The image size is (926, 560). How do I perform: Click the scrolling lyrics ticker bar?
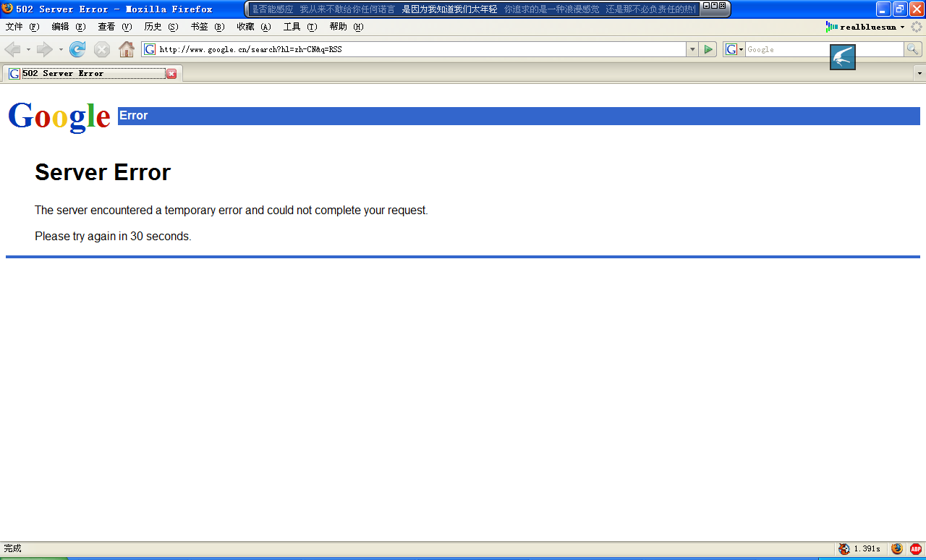[x=474, y=9]
